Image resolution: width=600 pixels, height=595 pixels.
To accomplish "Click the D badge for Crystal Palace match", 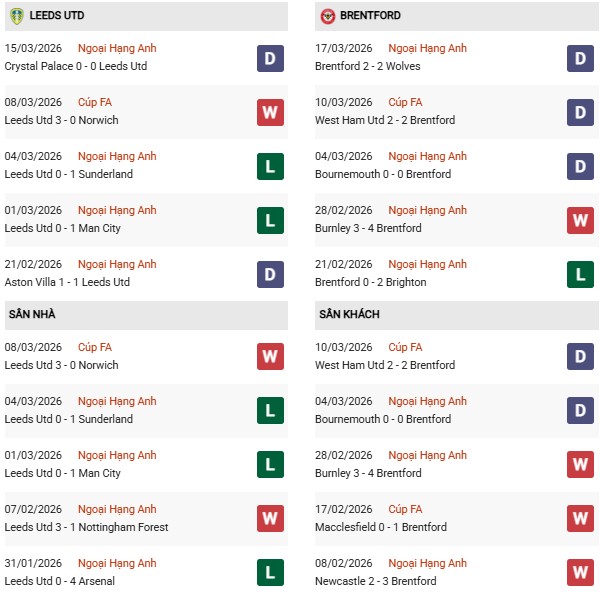I will (270, 58).
